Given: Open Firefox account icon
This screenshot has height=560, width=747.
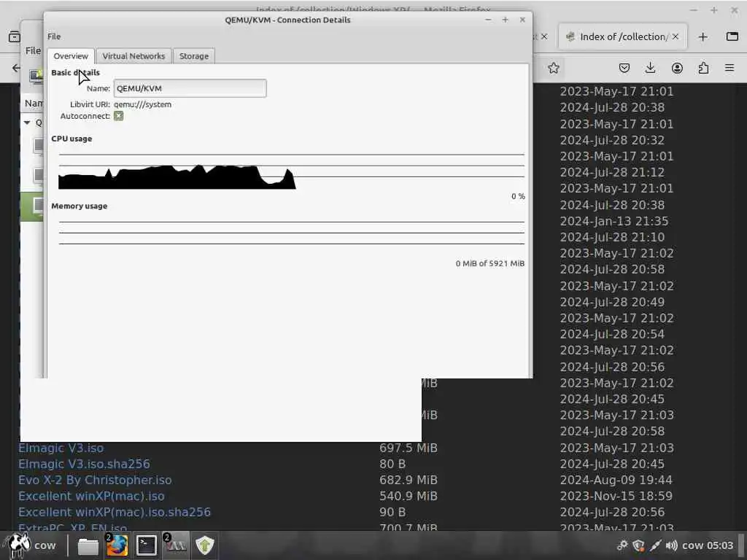Looking at the screenshot, I should point(677,68).
